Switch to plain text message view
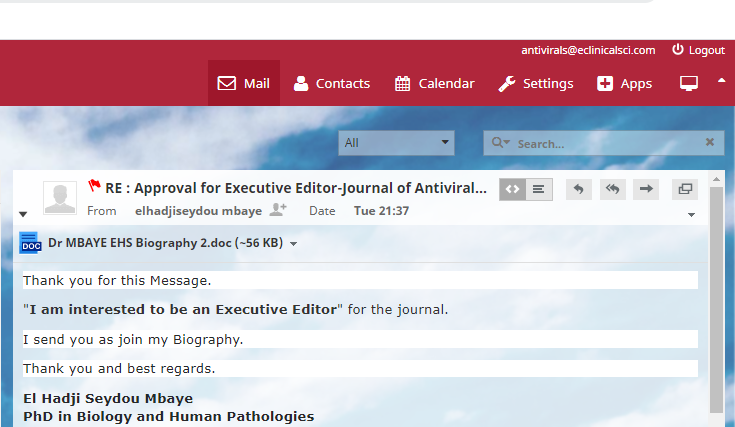735x427 pixels. 539,188
